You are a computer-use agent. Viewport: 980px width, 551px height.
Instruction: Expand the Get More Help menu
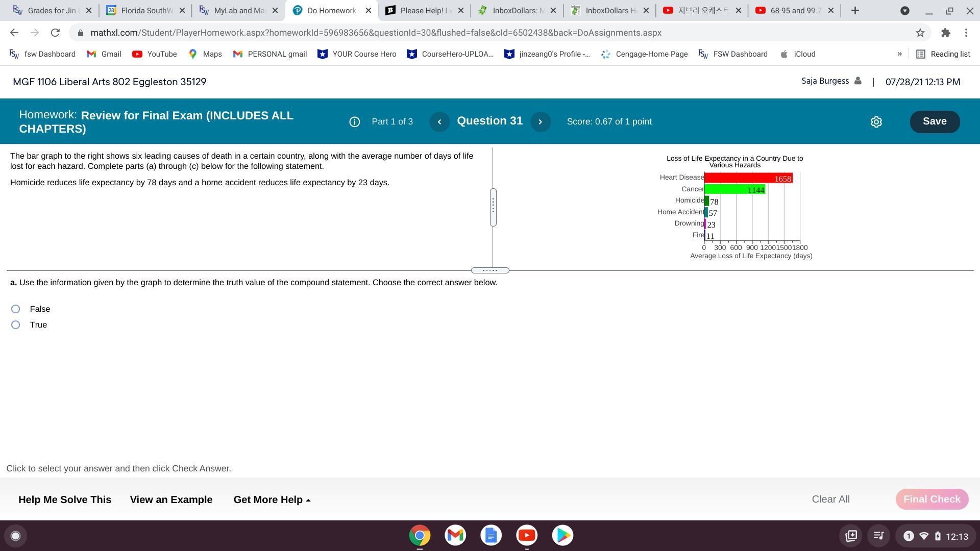[272, 499]
